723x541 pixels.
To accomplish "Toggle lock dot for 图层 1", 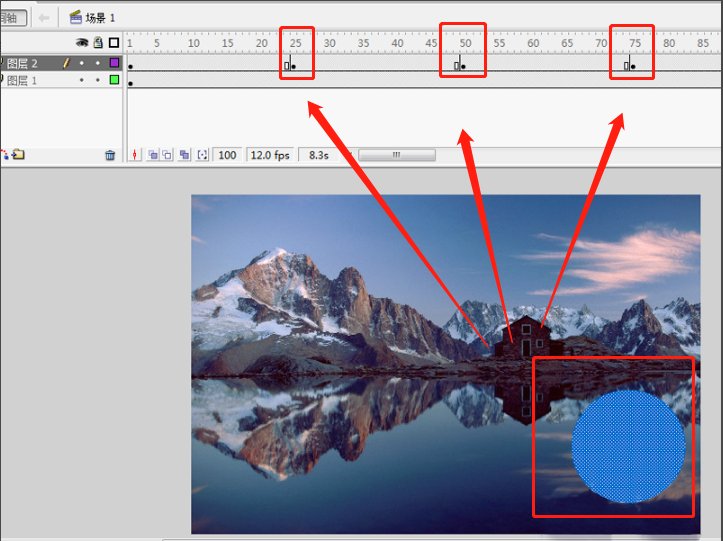I will [98, 80].
